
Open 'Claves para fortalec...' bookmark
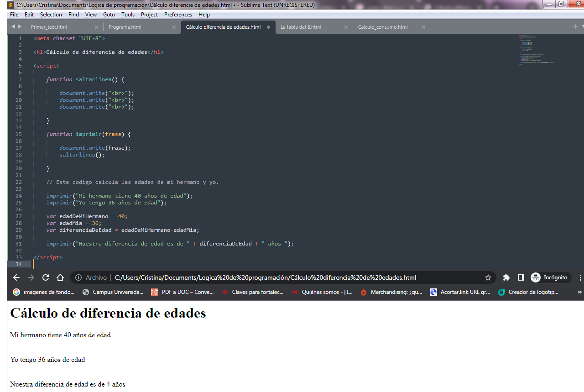click(253, 292)
